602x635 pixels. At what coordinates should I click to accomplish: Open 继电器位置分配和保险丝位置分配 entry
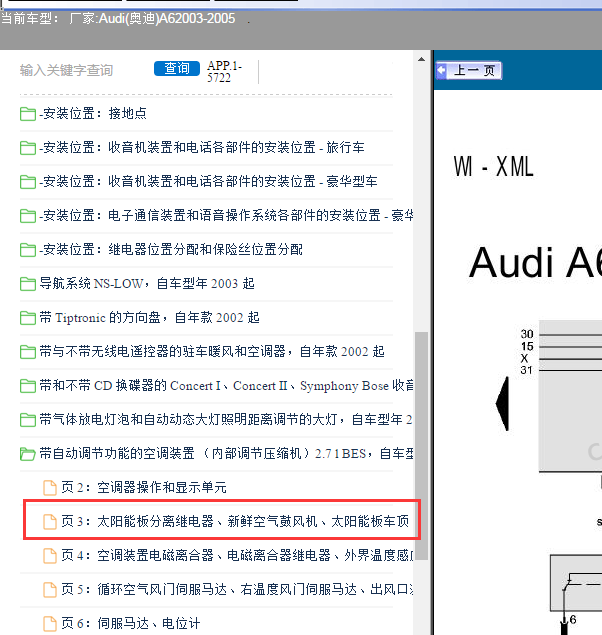pyautogui.click(x=171, y=249)
